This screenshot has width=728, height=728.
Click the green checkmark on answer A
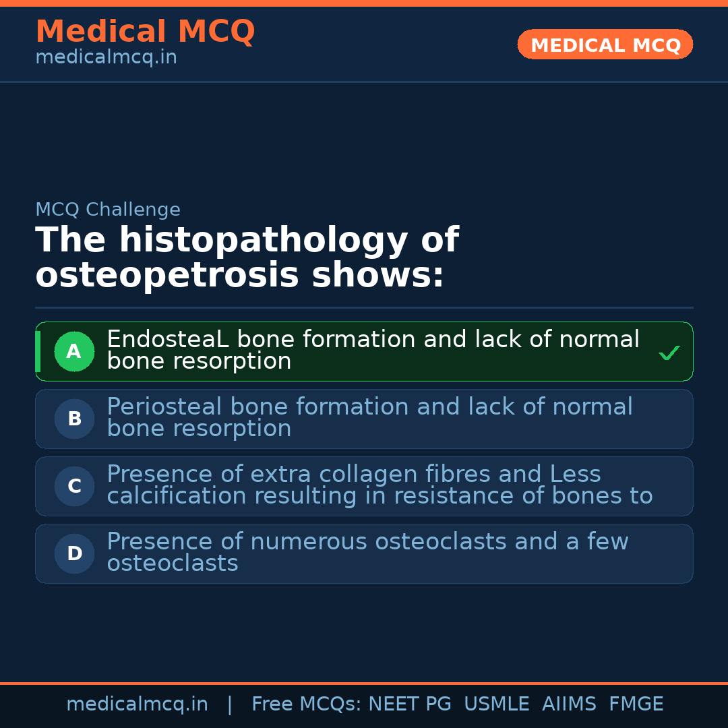(669, 353)
